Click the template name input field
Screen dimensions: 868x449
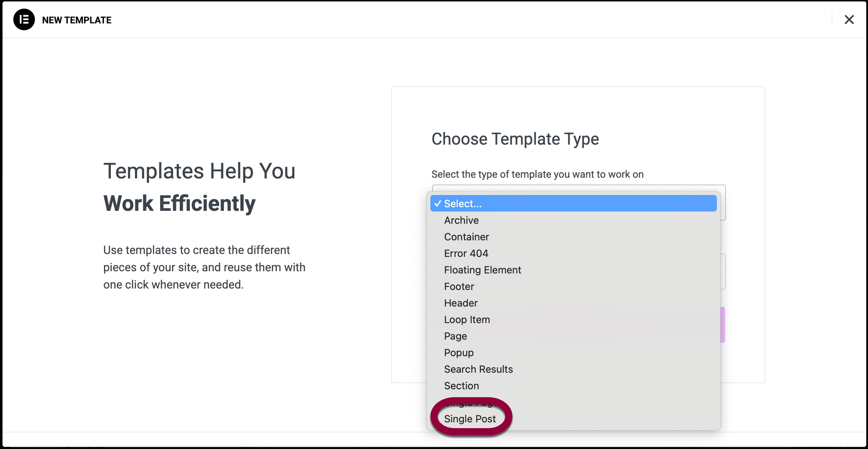click(723, 272)
